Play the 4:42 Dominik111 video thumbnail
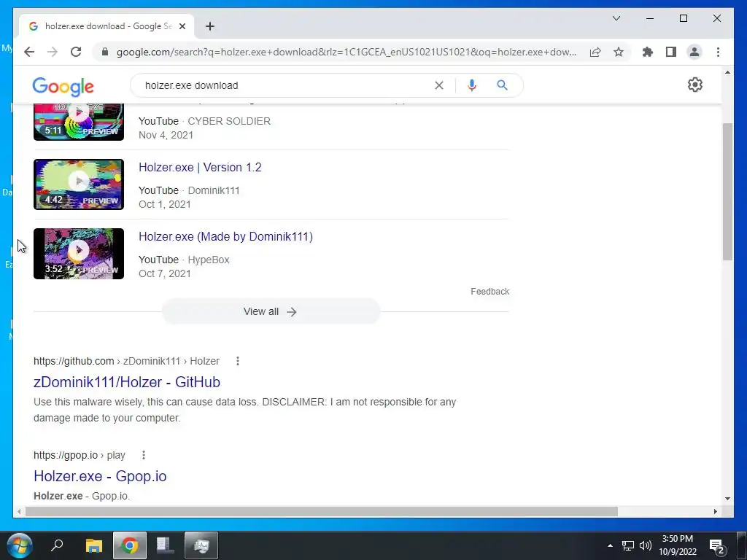 pyautogui.click(x=79, y=184)
